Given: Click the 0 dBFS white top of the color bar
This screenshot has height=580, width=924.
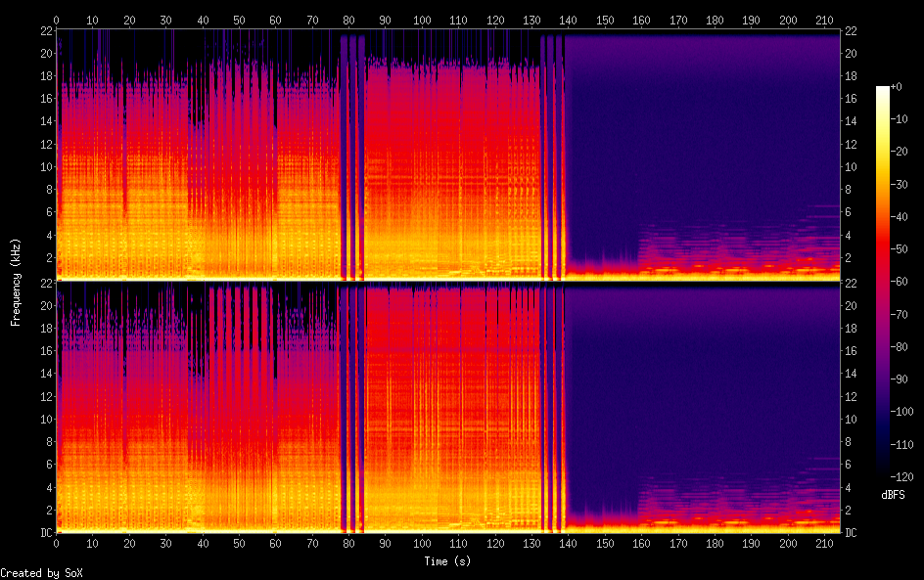Looking at the screenshot, I should [883, 89].
